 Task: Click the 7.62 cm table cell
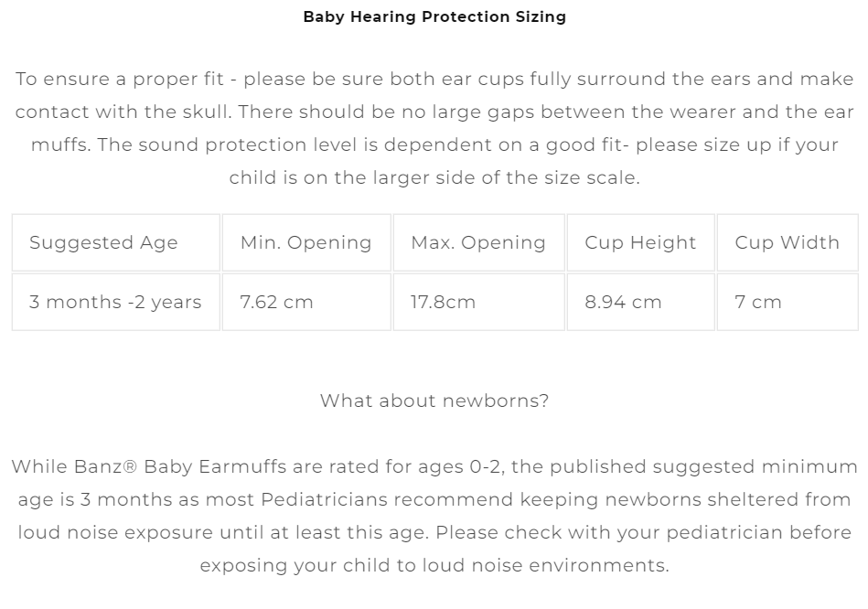[x=276, y=302]
